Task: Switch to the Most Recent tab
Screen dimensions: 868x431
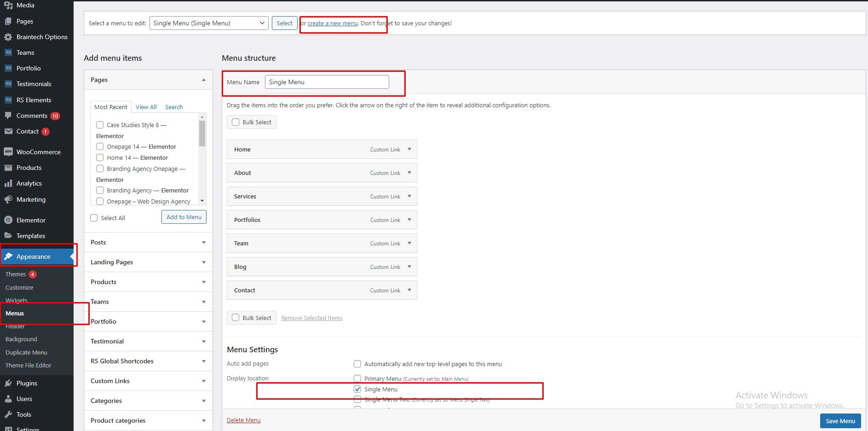Action: pos(111,107)
